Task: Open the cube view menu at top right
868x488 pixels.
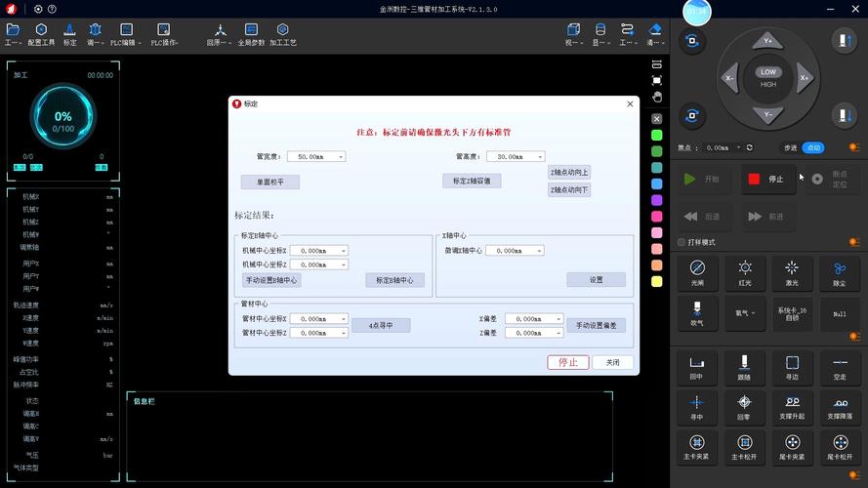Action: coord(573,34)
